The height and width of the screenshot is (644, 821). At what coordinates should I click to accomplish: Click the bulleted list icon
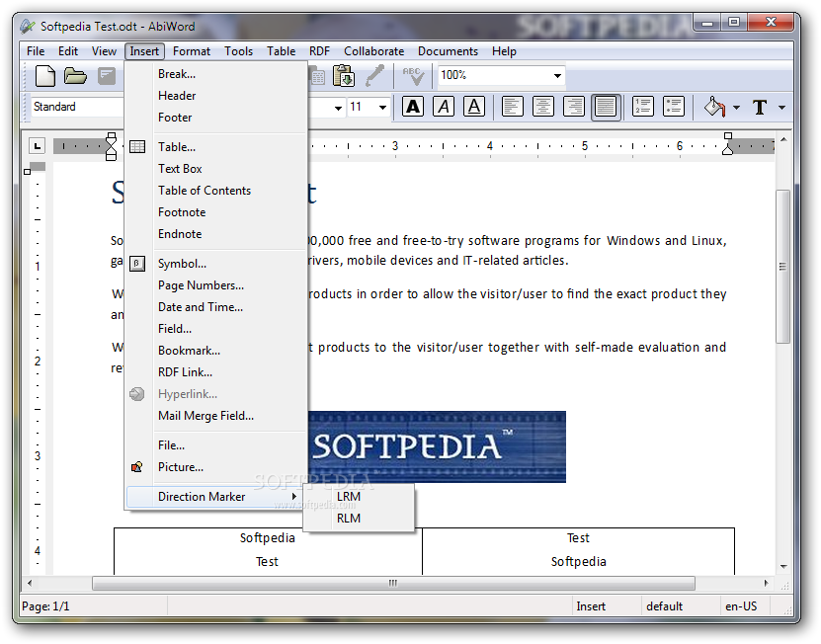coord(674,107)
